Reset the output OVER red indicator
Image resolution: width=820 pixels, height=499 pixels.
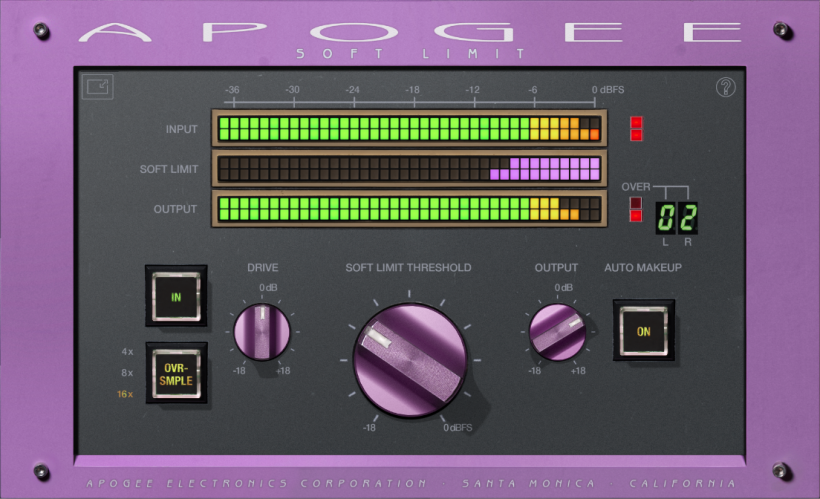pyautogui.click(x=636, y=209)
